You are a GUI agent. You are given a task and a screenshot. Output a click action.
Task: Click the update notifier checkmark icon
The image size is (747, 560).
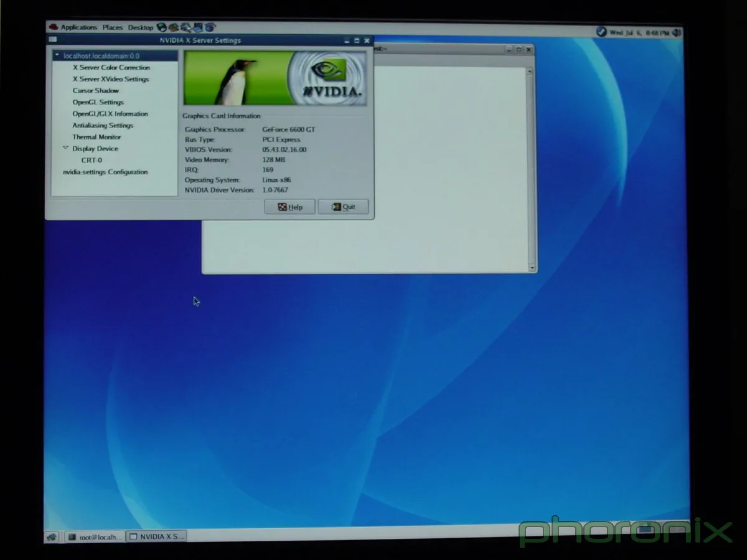pos(601,32)
